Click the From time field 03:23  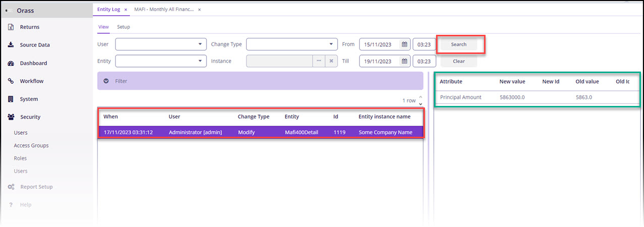[424, 44]
